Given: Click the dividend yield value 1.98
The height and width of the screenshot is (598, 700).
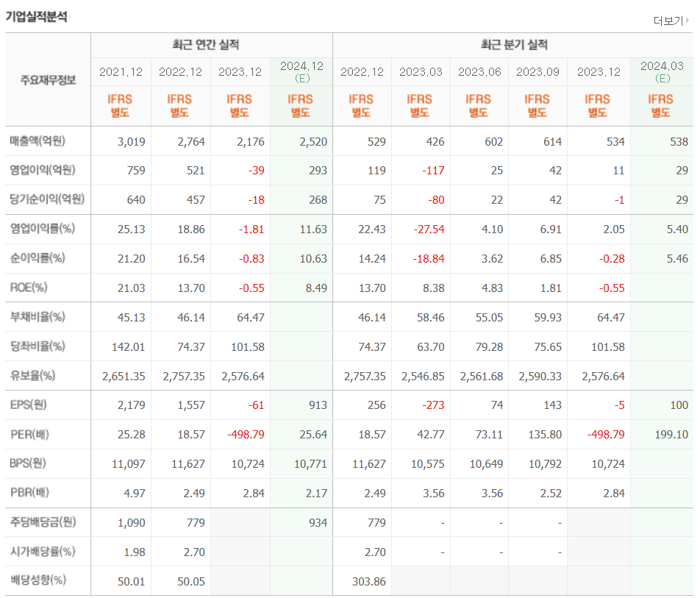Looking at the screenshot, I should click(x=135, y=553).
